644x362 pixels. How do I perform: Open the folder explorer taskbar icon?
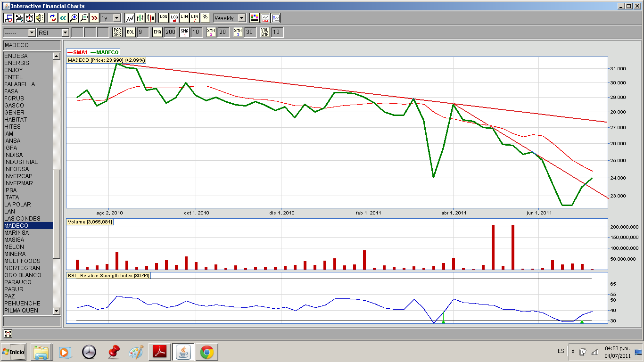pyautogui.click(x=41, y=352)
